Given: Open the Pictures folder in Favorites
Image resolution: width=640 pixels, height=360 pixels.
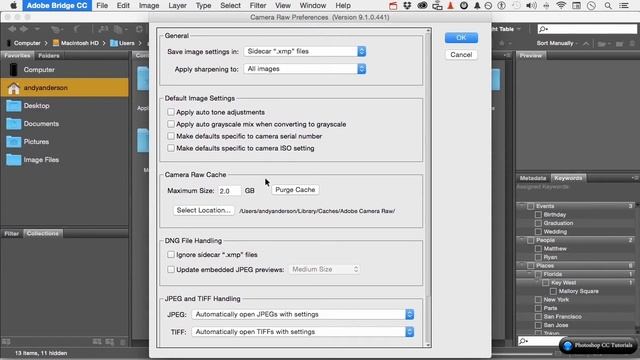Looking at the screenshot, I should (x=13, y=142).
